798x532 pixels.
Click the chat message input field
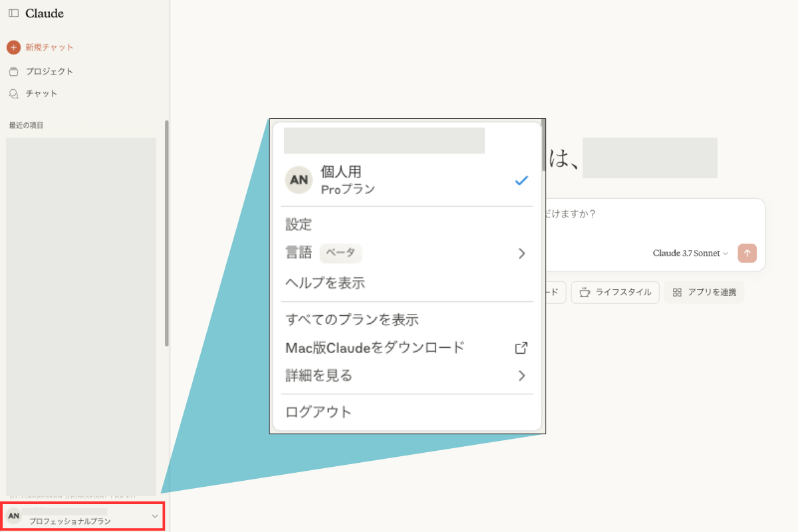tap(655, 215)
